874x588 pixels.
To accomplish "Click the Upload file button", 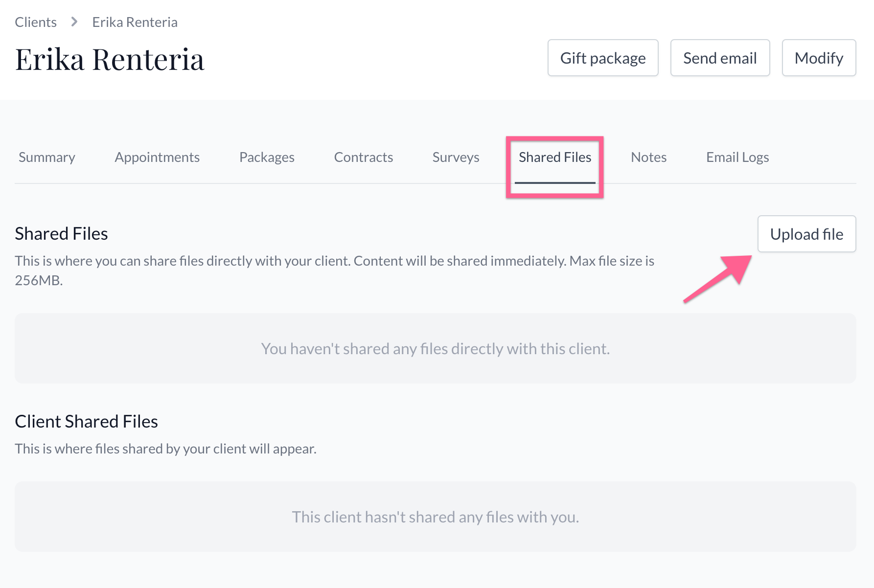I will (806, 234).
